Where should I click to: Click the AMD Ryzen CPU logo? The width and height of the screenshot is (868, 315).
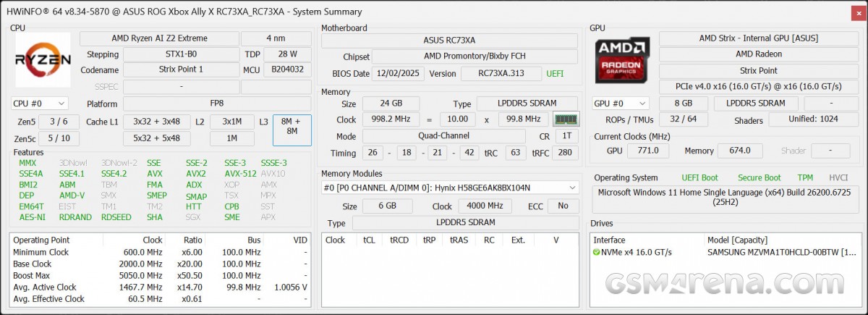point(43,60)
